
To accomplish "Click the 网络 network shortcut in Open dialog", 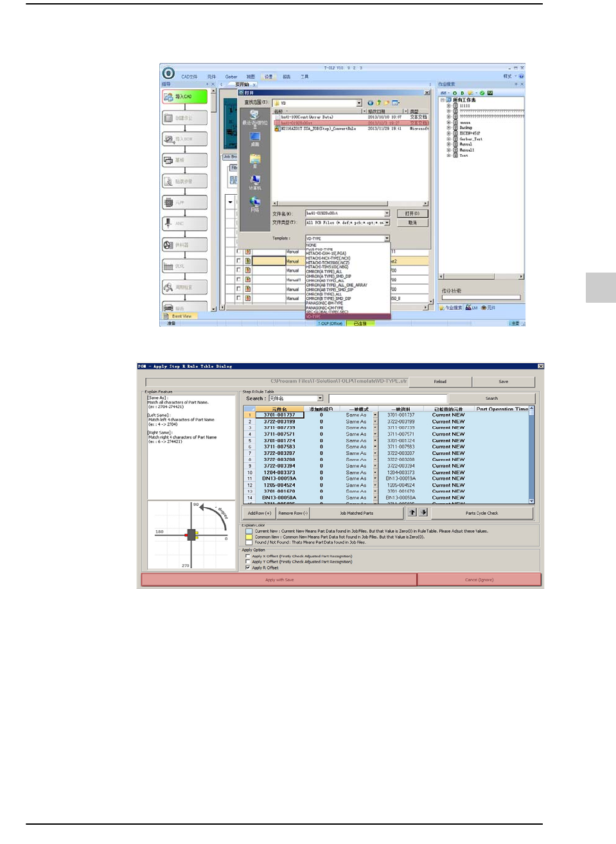I will coord(254,204).
